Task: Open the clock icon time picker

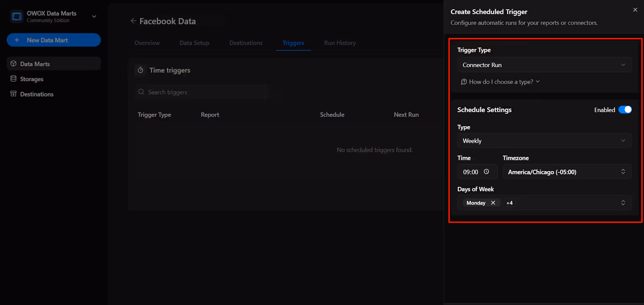Action: 486,172
